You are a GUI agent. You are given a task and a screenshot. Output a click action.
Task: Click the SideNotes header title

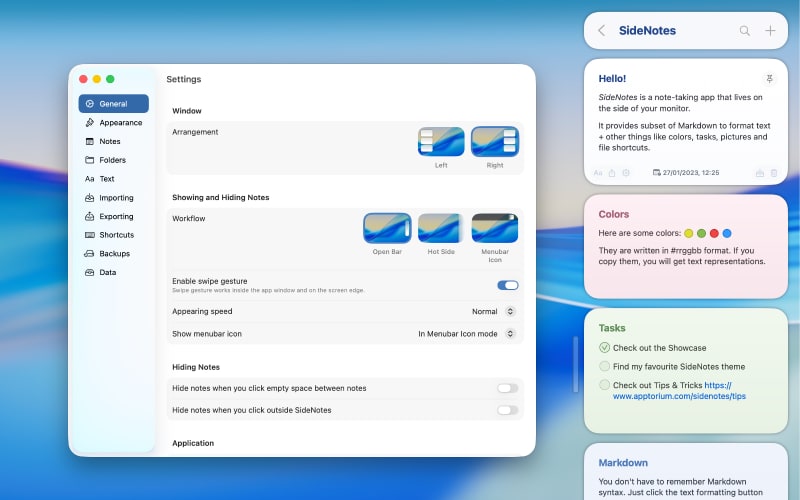point(647,31)
